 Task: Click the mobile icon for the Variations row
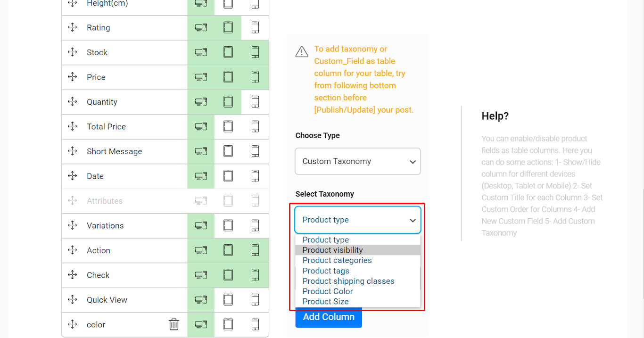click(255, 225)
